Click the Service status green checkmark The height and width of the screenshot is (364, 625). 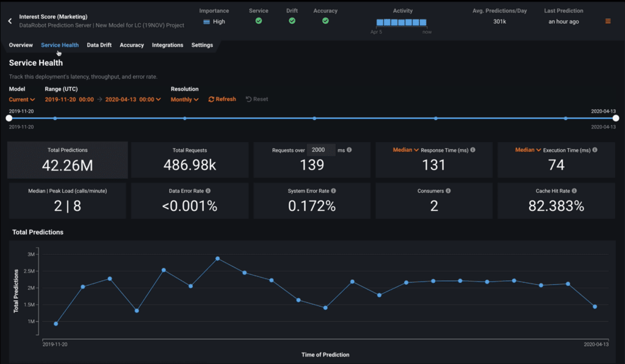coord(259,21)
